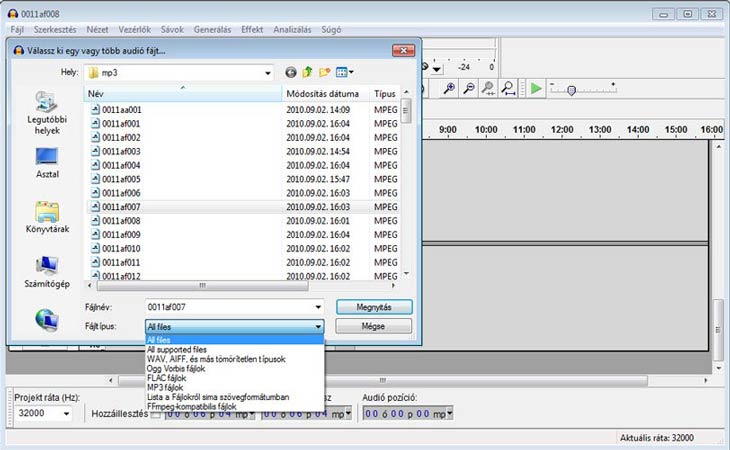Open the Számítógép location in sidebar
The height and width of the screenshot is (450, 730).
[46, 271]
